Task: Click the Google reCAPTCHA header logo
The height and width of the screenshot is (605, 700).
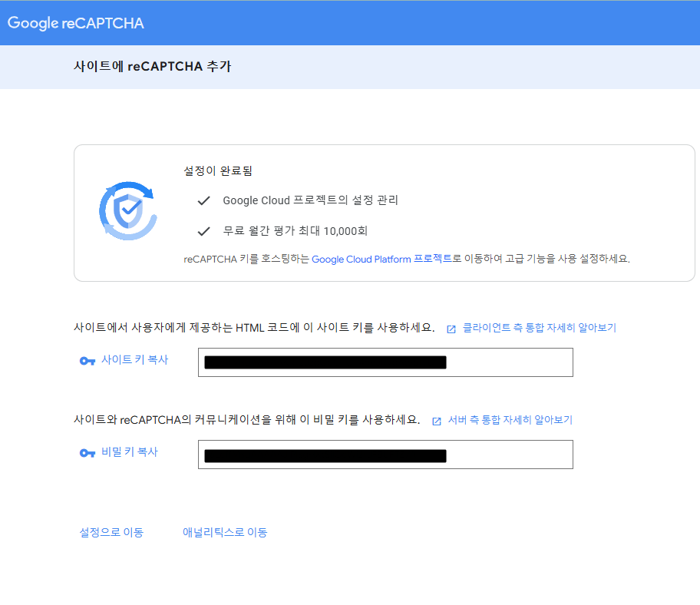Action: coord(74,22)
